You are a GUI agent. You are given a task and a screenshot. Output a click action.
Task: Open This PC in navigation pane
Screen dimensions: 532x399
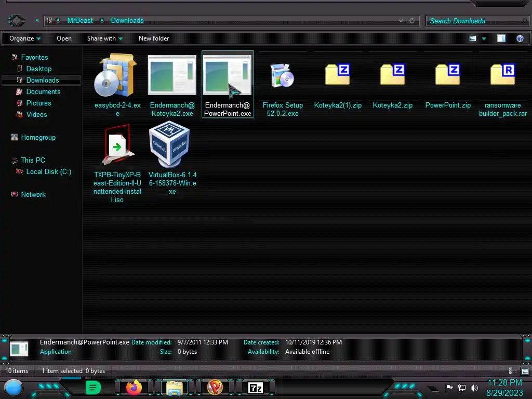[33, 160]
